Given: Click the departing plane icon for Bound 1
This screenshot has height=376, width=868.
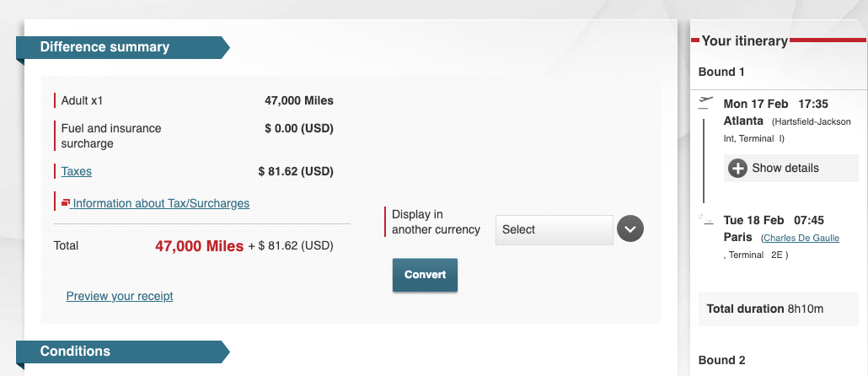Looking at the screenshot, I should (705, 103).
